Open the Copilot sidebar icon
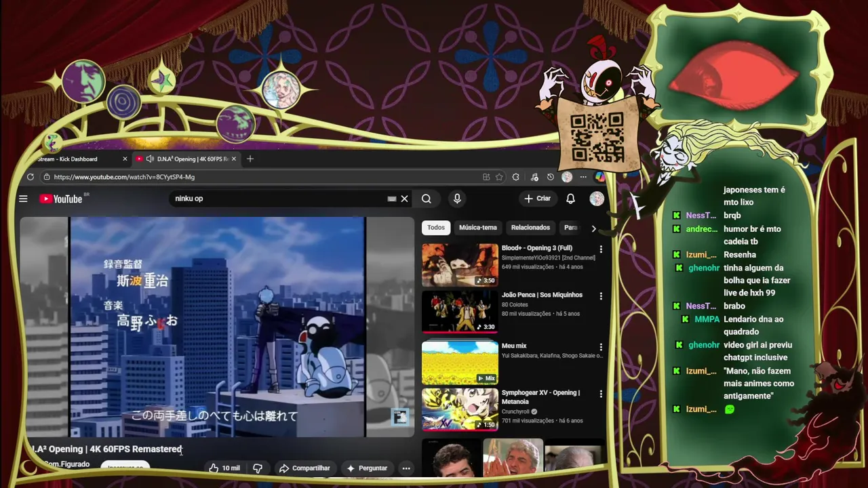The image size is (868, 488). click(599, 177)
